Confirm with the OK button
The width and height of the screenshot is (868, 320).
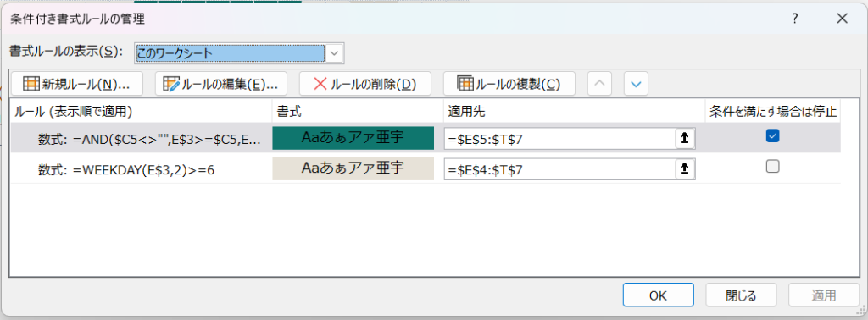658,295
